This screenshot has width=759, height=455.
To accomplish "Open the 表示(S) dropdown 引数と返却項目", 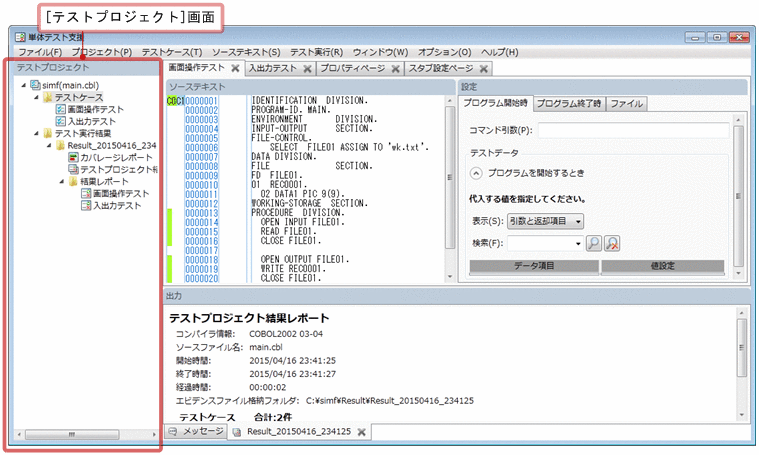I will tap(545, 221).
